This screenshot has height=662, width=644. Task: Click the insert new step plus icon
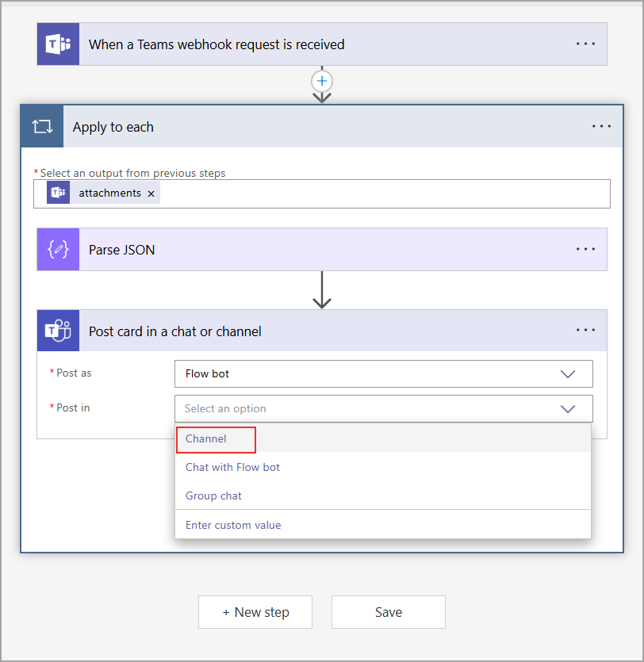coord(322,81)
